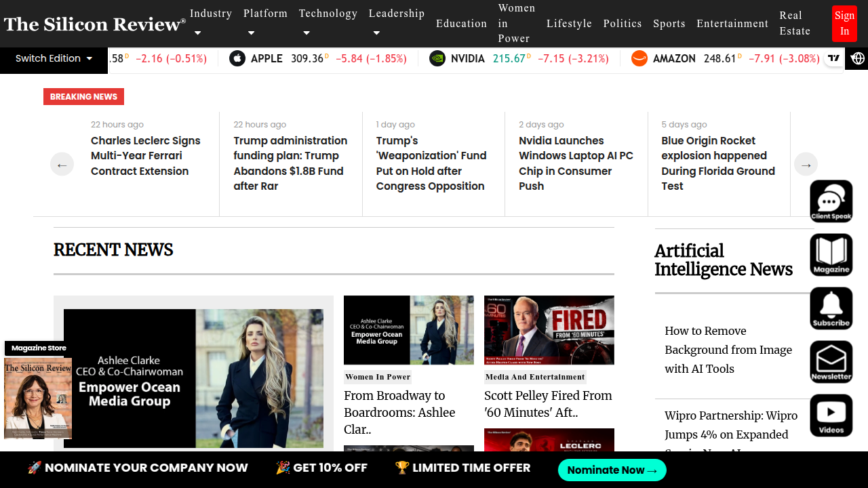Image resolution: width=868 pixels, height=488 pixels.
Task: Click the APPLE ticker price 309.36
Action: tap(307, 59)
